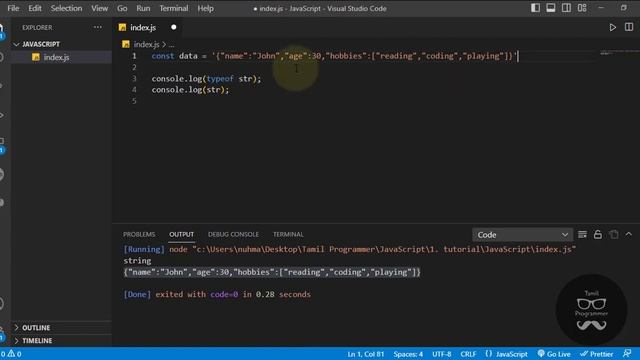
Task: Toggle the secondary side bar layout icon
Action: click(x=566, y=8)
